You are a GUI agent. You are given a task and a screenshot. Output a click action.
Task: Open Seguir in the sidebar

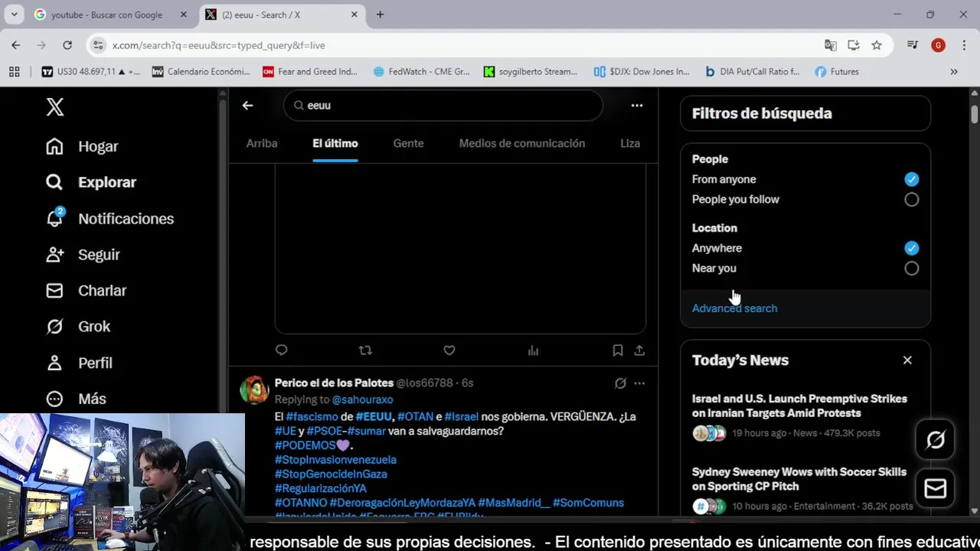click(x=83, y=255)
